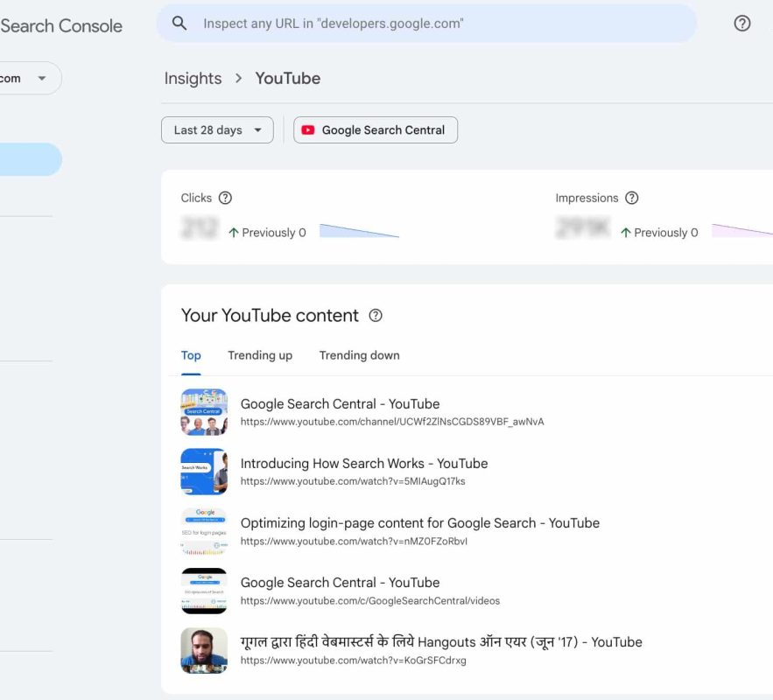
Task: Open the Your YouTube content help icon
Action: pyautogui.click(x=376, y=315)
